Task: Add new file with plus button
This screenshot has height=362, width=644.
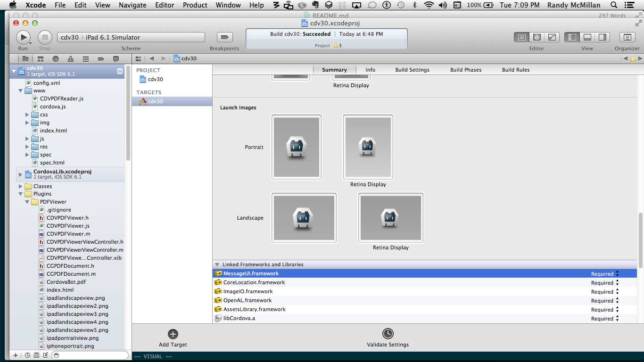Action: (16, 355)
